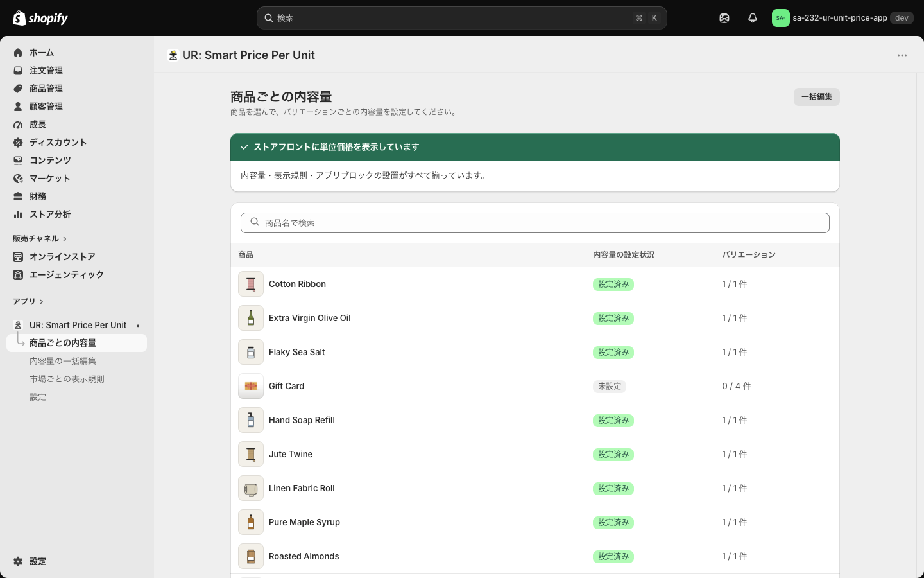
Task: Open the Jute Twine product row
Action: click(x=535, y=454)
